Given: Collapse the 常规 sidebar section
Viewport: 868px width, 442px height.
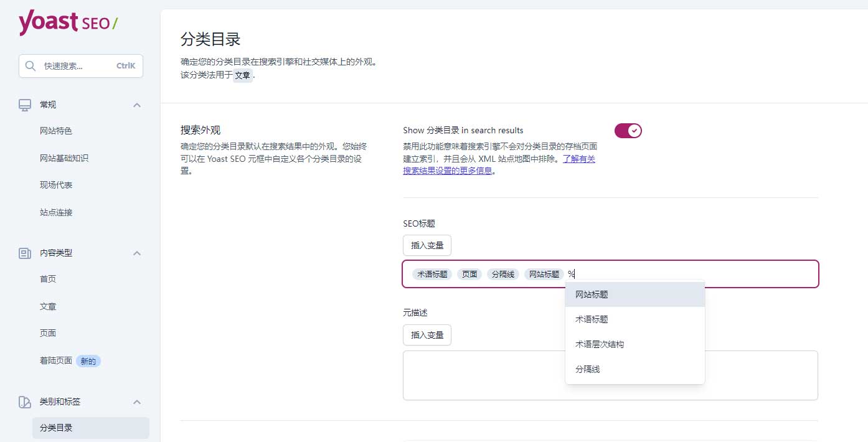Looking at the screenshot, I should (136, 105).
